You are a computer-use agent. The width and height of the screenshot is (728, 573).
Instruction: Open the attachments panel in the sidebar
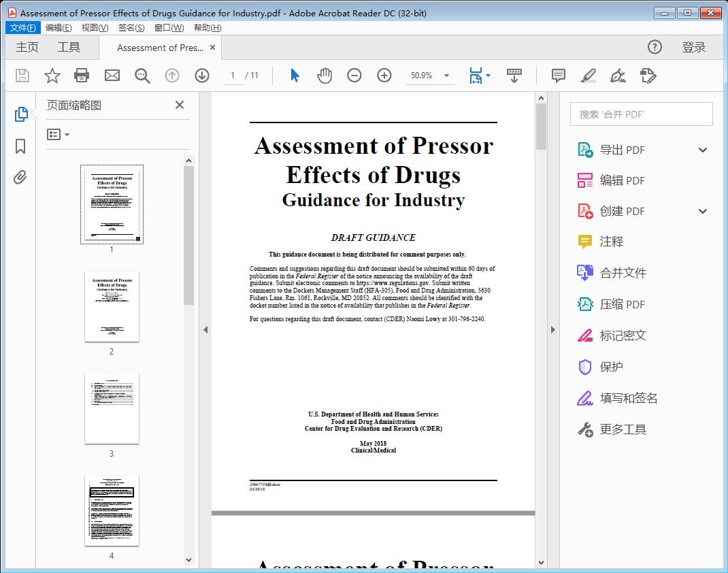point(20,177)
